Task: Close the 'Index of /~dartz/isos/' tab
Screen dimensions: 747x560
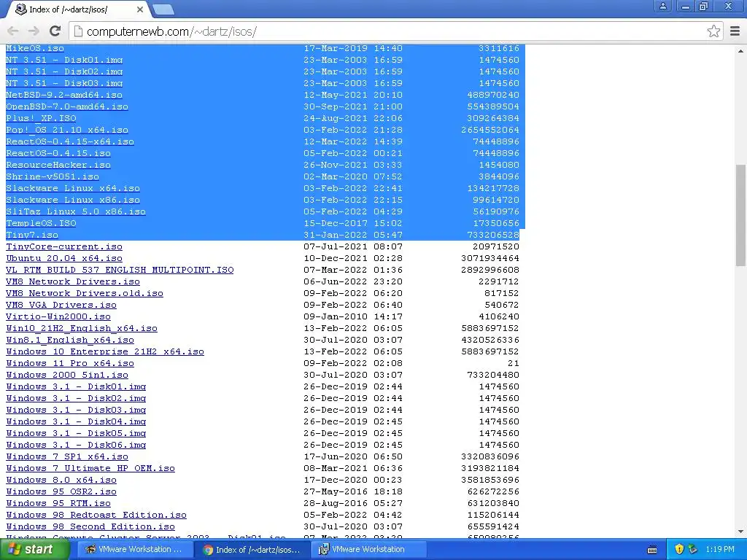Action: [x=140, y=9]
